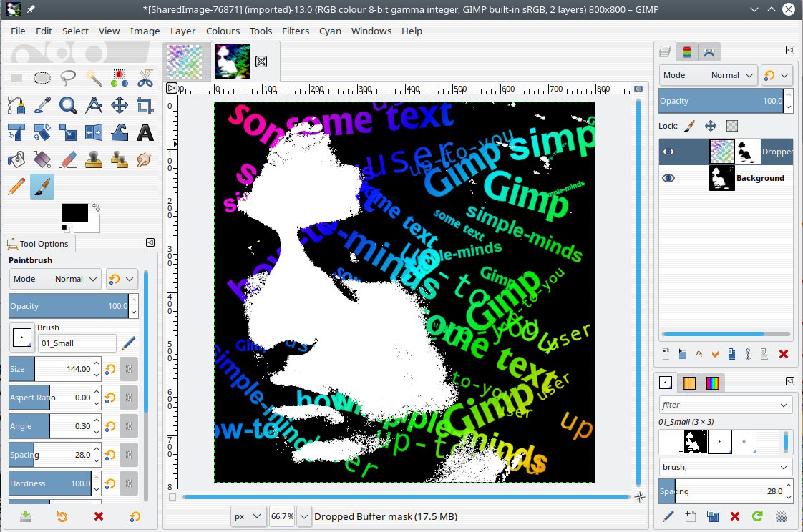Open the foreground colour swatch
803x532 pixels.
coord(74,212)
